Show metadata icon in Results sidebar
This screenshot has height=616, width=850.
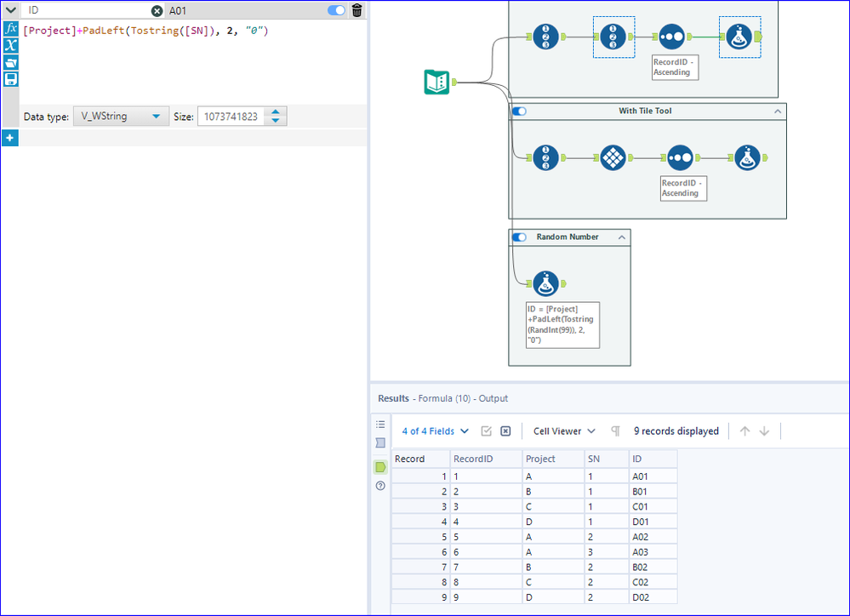pyautogui.click(x=380, y=442)
